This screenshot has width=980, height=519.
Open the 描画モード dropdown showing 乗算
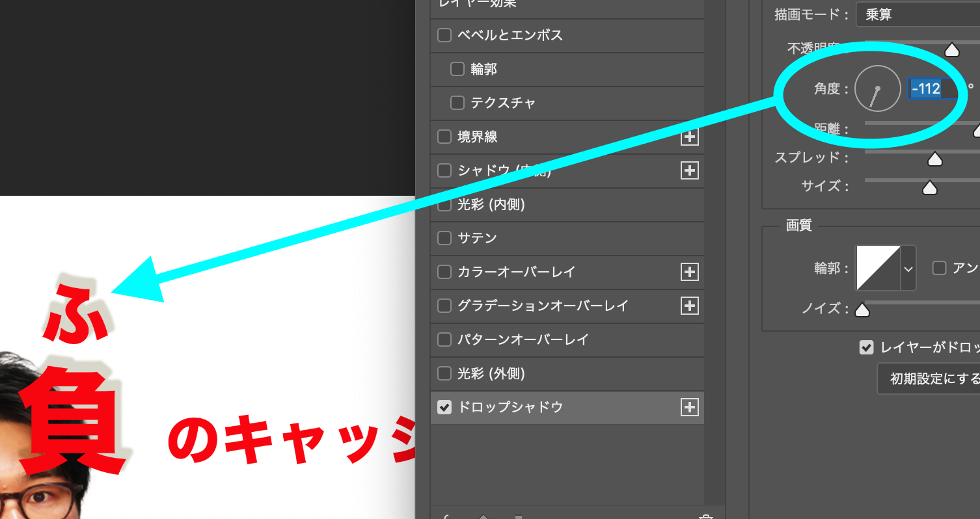pyautogui.click(x=918, y=14)
